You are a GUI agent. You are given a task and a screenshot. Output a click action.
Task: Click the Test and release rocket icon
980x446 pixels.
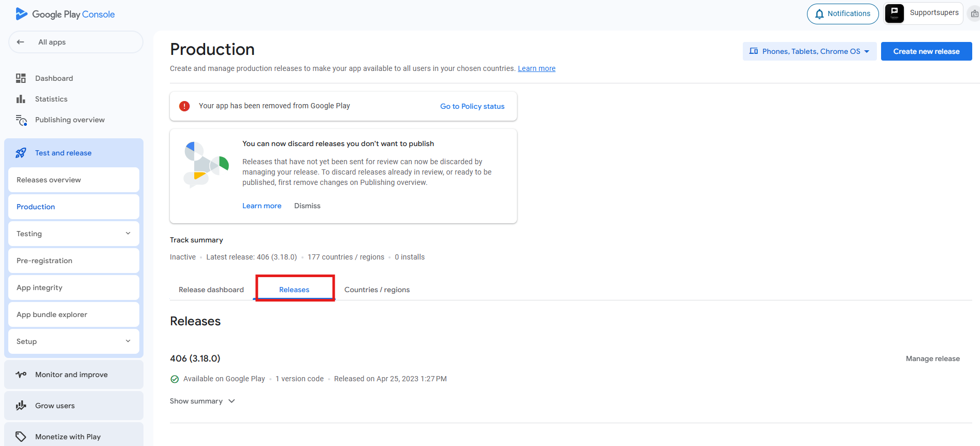tap(21, 153)
